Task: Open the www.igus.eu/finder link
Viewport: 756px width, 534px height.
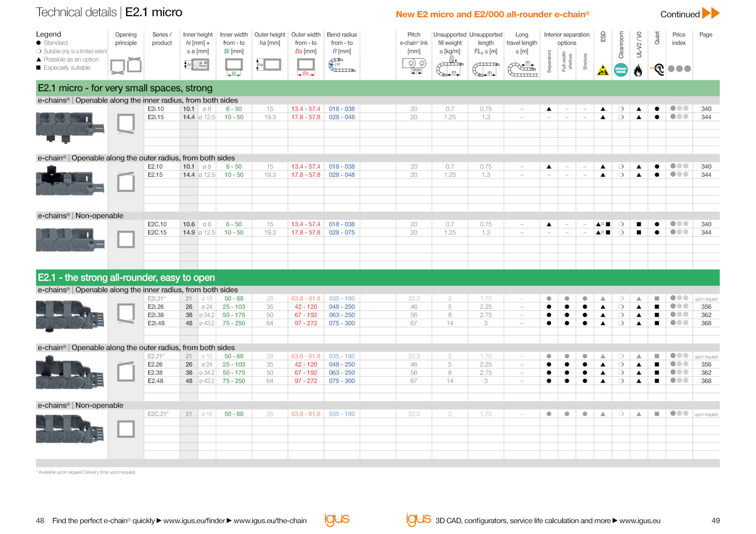Action: coord(194,520)
